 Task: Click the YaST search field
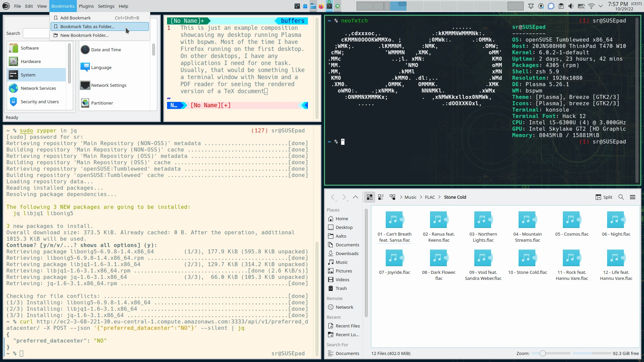pyautogui.click(x=36, y=33)
